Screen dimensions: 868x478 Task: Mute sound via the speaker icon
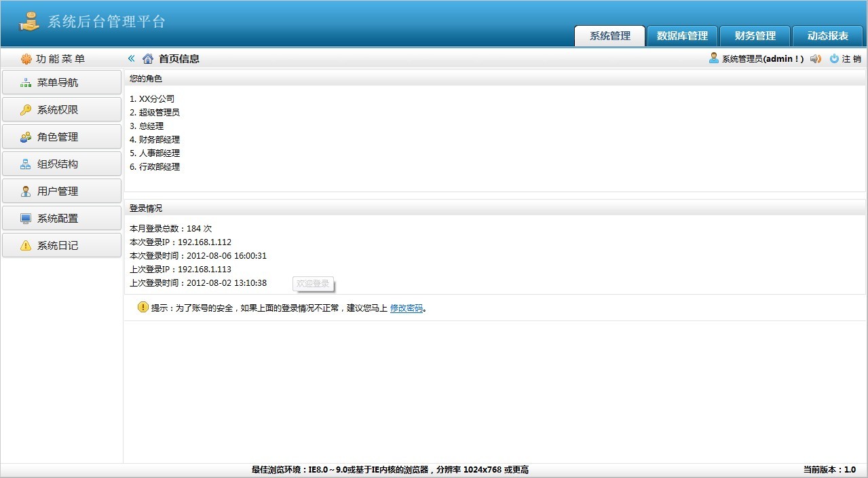coord(815,58)
